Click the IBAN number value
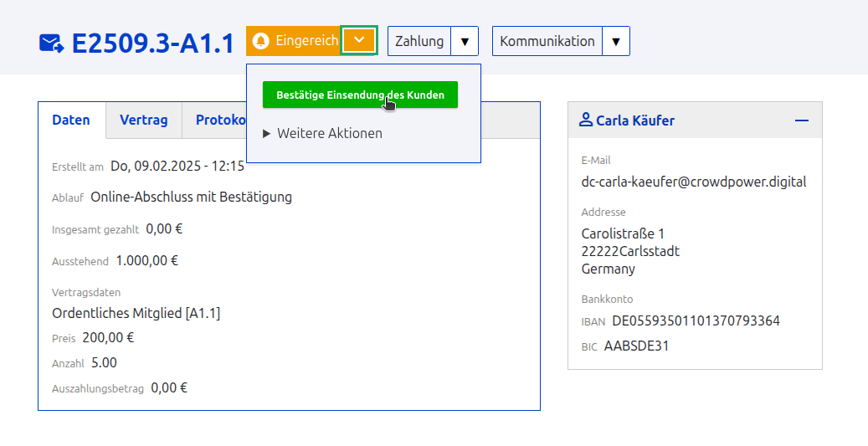 (696, 320)
